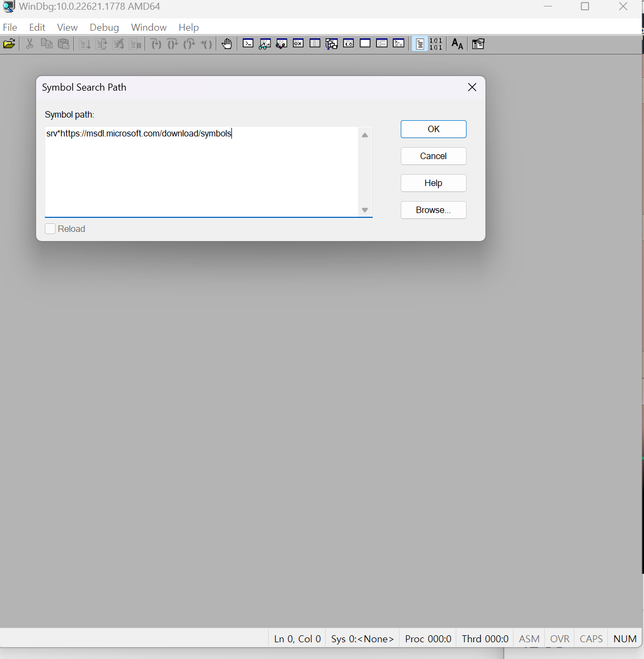
Task: Check the Reload checkbox
Action: pos(50,229)
